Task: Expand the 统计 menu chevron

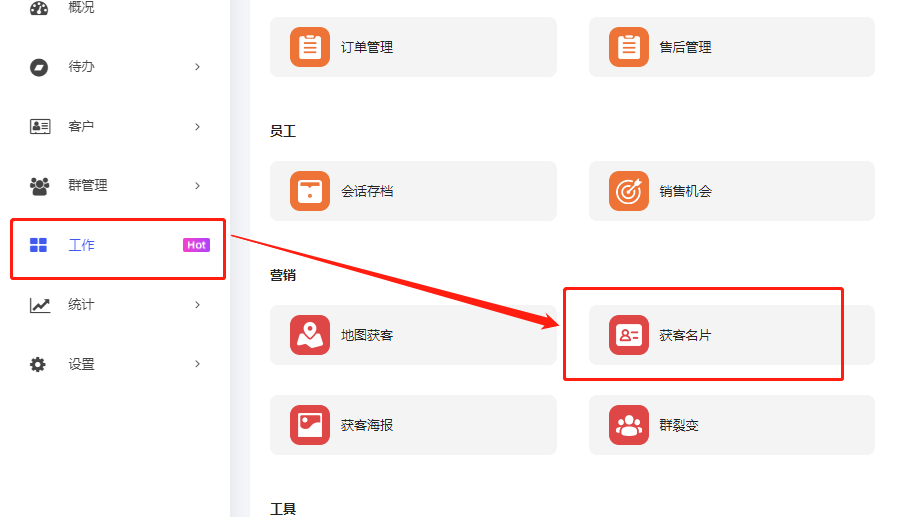Action: [198, 305]
